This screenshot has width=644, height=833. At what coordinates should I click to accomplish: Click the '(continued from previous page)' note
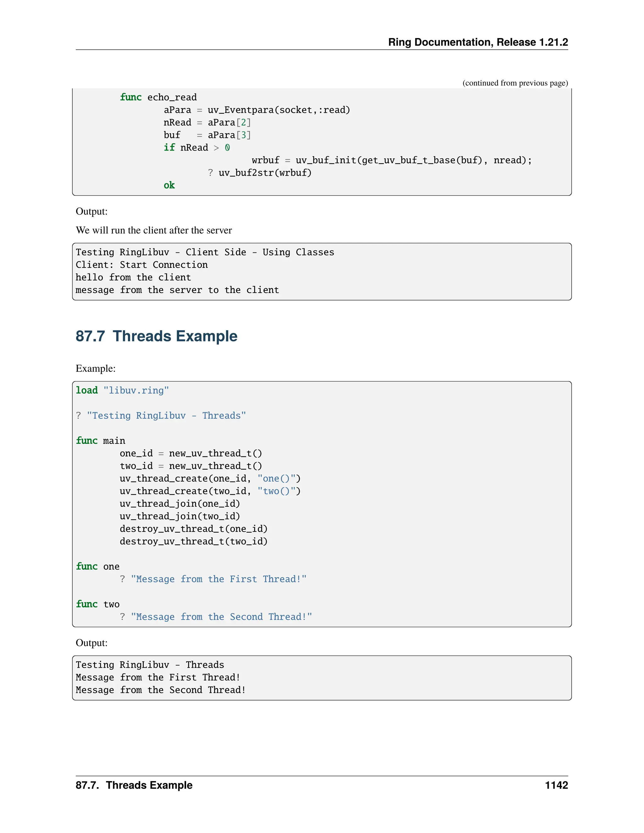pos(515,83)
